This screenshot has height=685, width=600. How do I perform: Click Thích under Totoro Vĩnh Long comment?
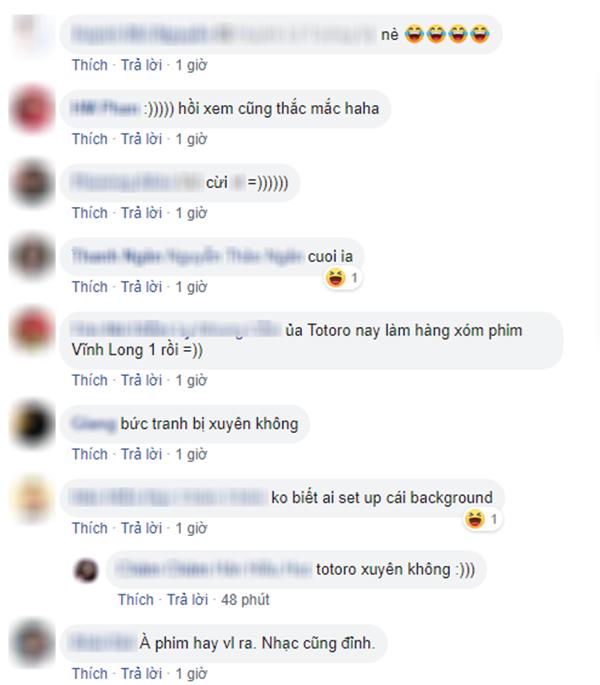click(x=90, y=381)
